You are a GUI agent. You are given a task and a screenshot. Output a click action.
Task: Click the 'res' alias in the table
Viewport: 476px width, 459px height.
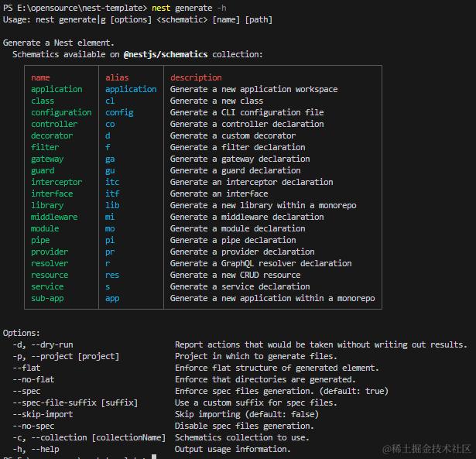pyautogui.click(x=112, y=275)
